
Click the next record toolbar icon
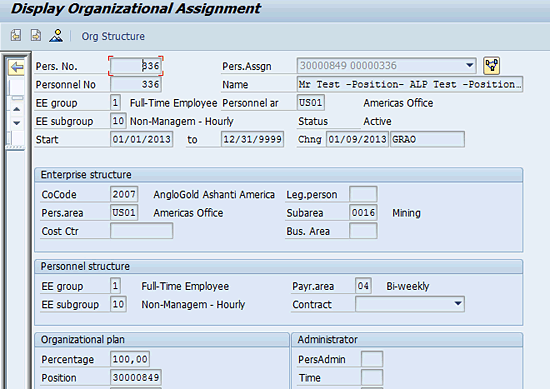coord(36,35)
